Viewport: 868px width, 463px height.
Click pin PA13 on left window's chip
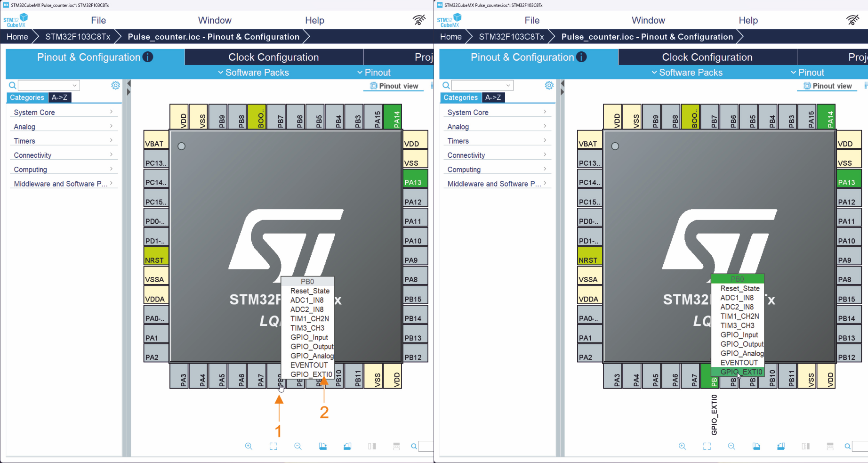pyautogui.click(x=415, y=178)
